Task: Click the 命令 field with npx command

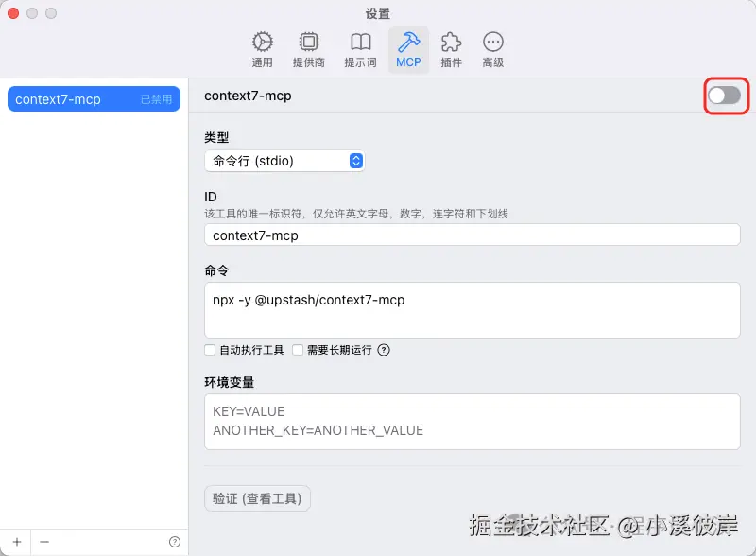Action: click(x=472, y=310)
